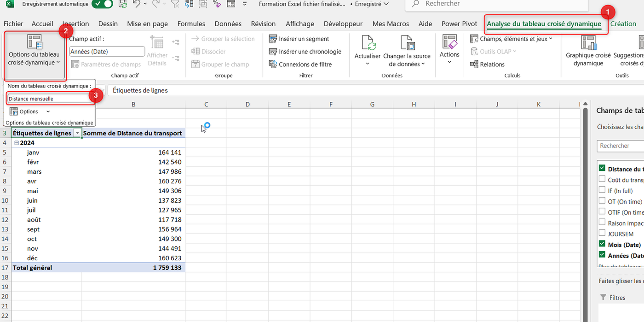Click the Rechercher box in title bar

pos(497,4)
